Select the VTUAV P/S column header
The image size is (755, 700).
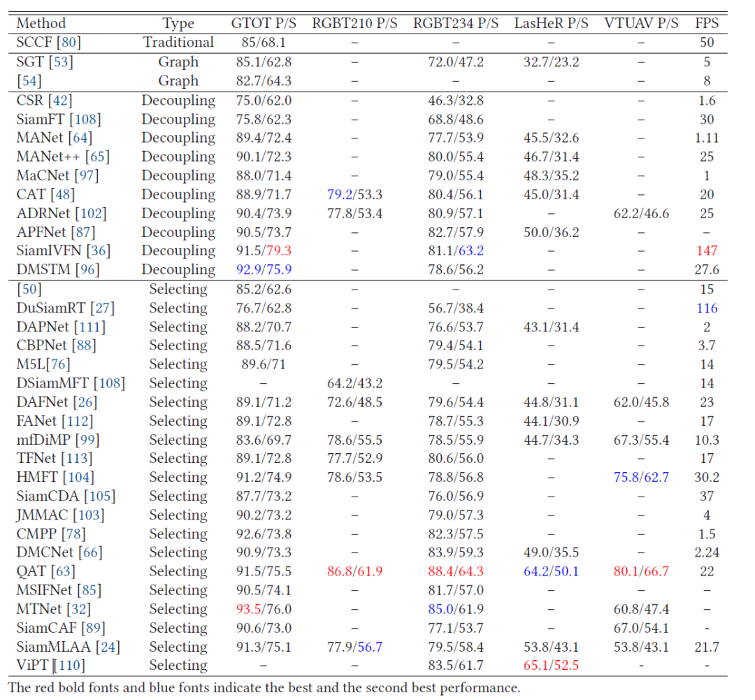[641, 23]
